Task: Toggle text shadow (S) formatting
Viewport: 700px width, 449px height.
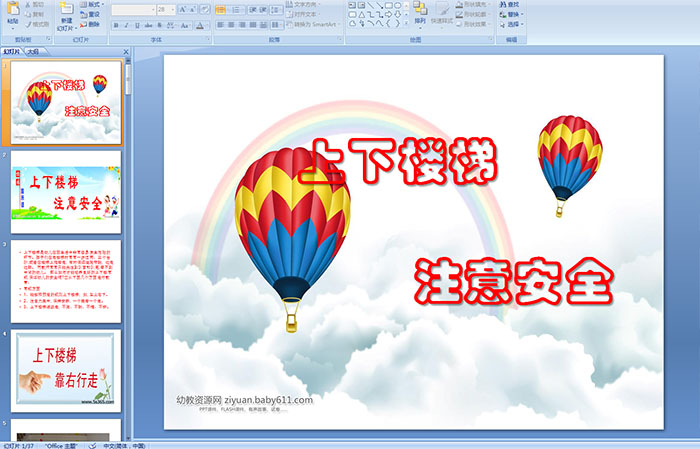Action: pyautogui.click(x=159, y=25)
